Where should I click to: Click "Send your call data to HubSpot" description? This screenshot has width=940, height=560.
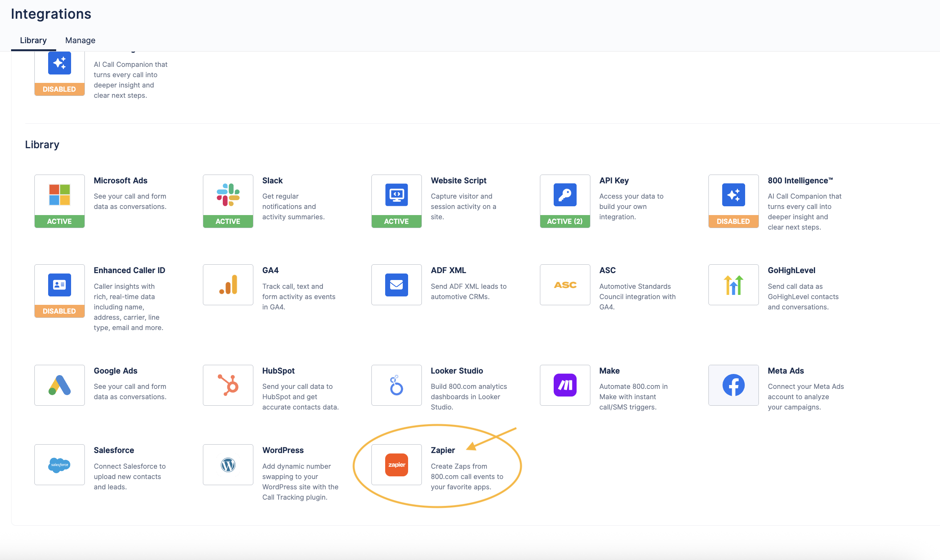click(301, 397)
